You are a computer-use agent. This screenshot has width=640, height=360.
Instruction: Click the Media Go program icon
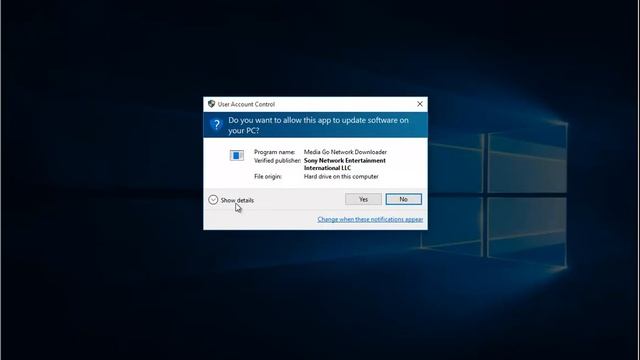tap(237, 155)
